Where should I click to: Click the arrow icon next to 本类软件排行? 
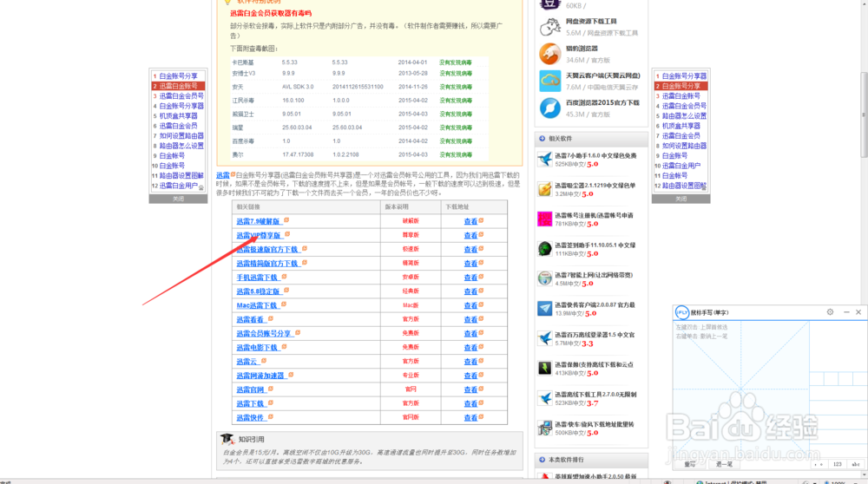(x=542, y=459)
